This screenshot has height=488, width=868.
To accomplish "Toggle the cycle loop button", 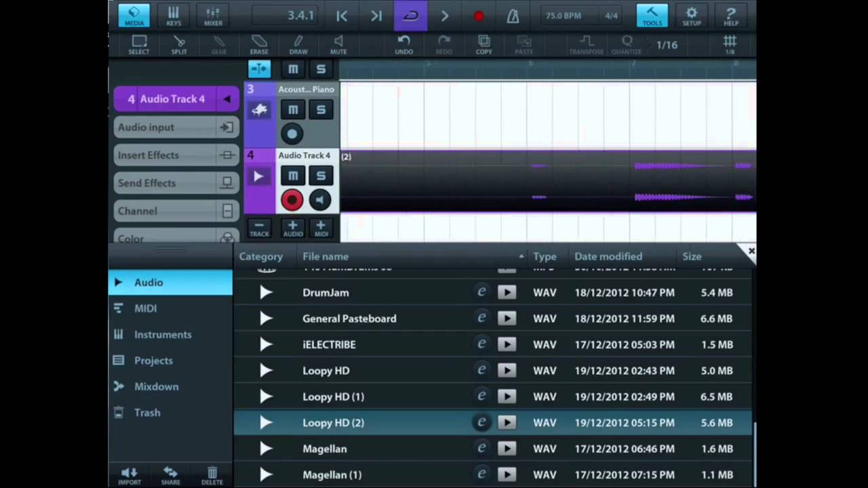I will coord(410,16).
